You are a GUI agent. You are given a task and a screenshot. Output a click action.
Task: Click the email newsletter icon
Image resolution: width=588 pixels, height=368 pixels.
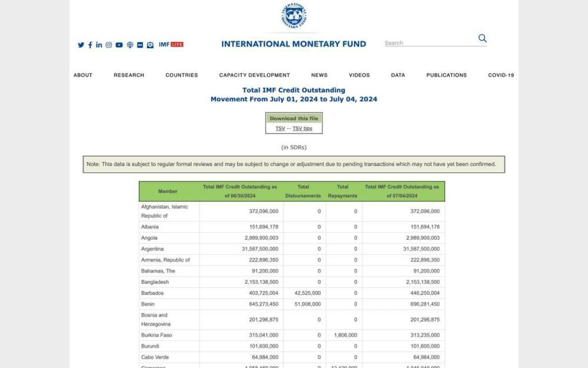point(150,45)
